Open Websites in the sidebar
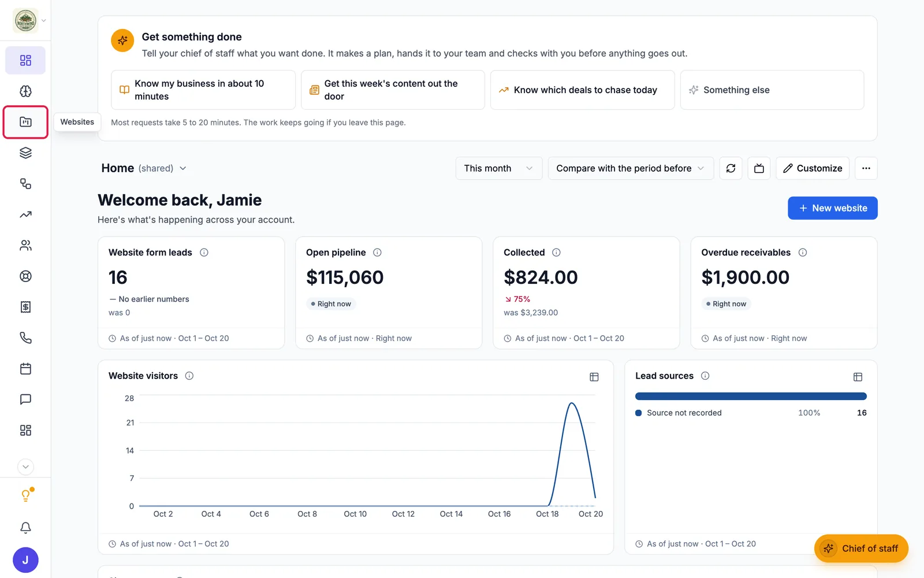Screen dimensions: 924x578 click(x=25, y=122)
